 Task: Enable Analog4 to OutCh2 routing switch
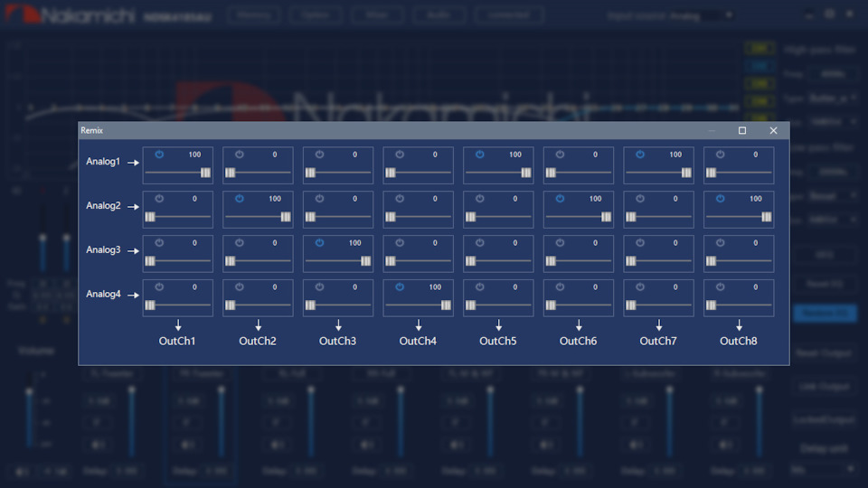pos(239,286)
